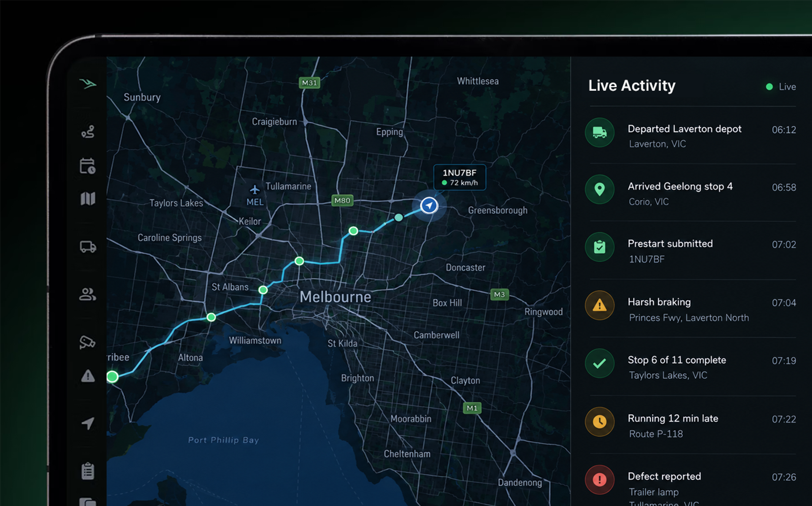
Task: Click the route stop marker above Altona
Action: pos(211,317)
